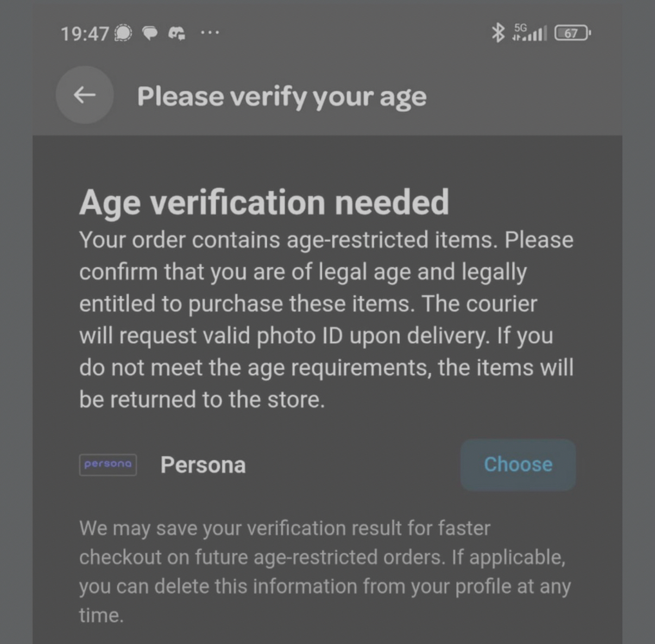Tap the line about courier requesting photo ID
The height and width of the screenshot is (644, 655).
316,336
